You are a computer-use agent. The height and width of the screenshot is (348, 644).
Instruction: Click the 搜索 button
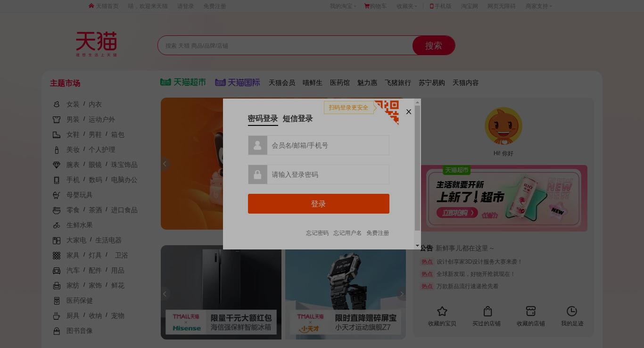(x=434, y=46)
